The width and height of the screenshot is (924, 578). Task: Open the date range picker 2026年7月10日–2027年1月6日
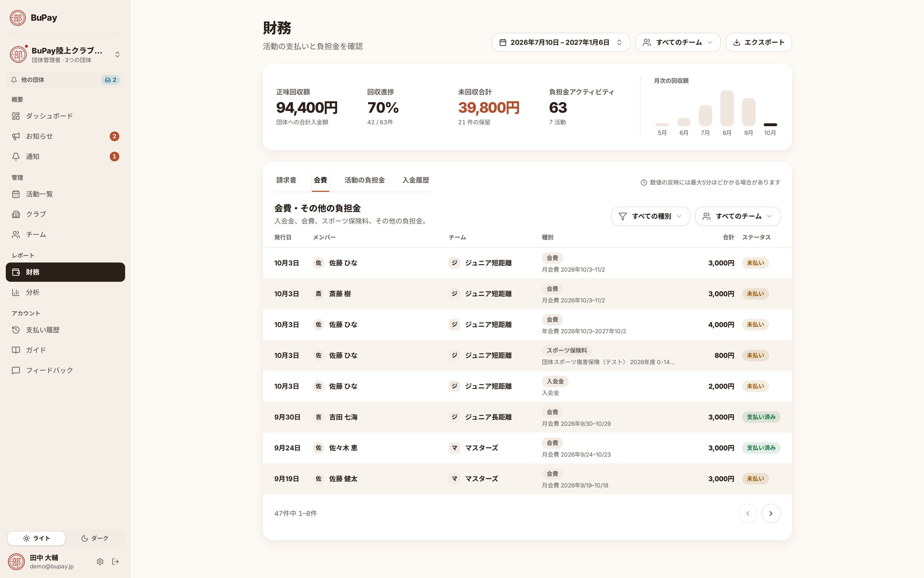(x=560, y=42)
